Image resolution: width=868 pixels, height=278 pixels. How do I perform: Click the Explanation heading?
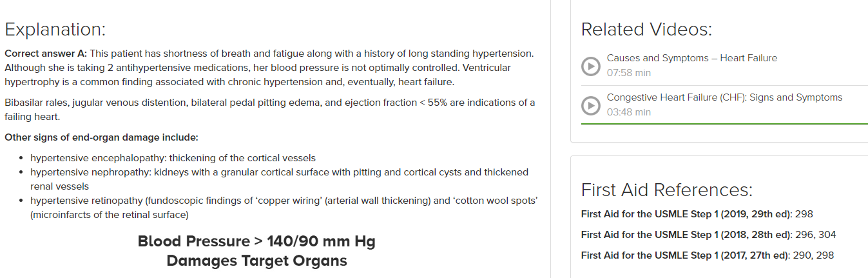55,30
